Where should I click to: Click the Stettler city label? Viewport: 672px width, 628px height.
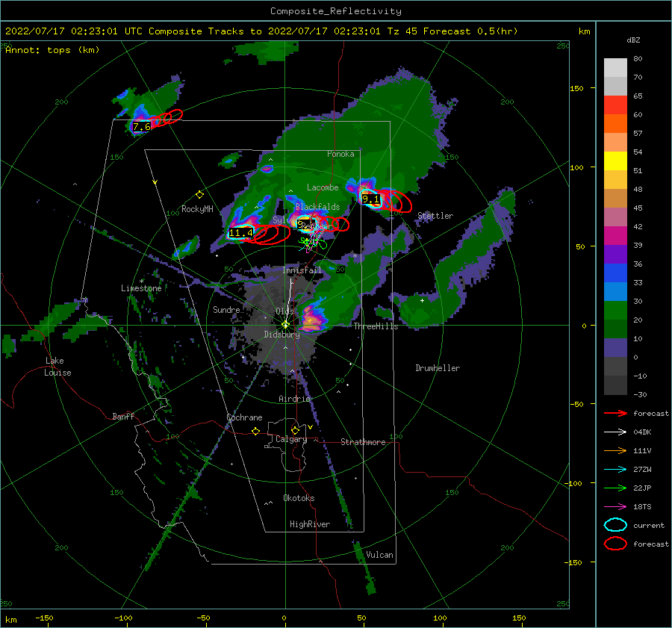click(x=435, y=216)
